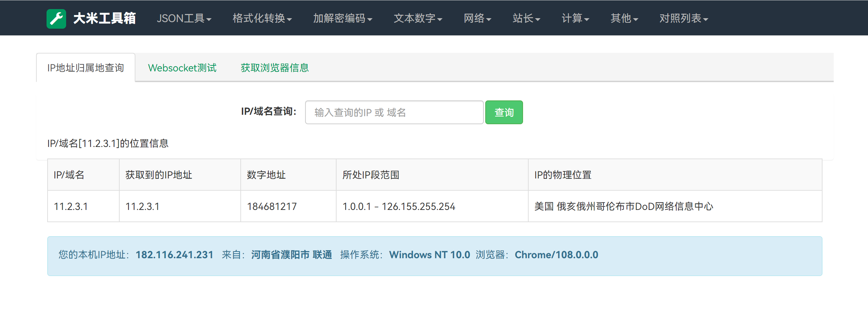Go to the 大米工具箱 home link
The height and width of the screenshot is (310, 868).
click(x=104, y=19)
